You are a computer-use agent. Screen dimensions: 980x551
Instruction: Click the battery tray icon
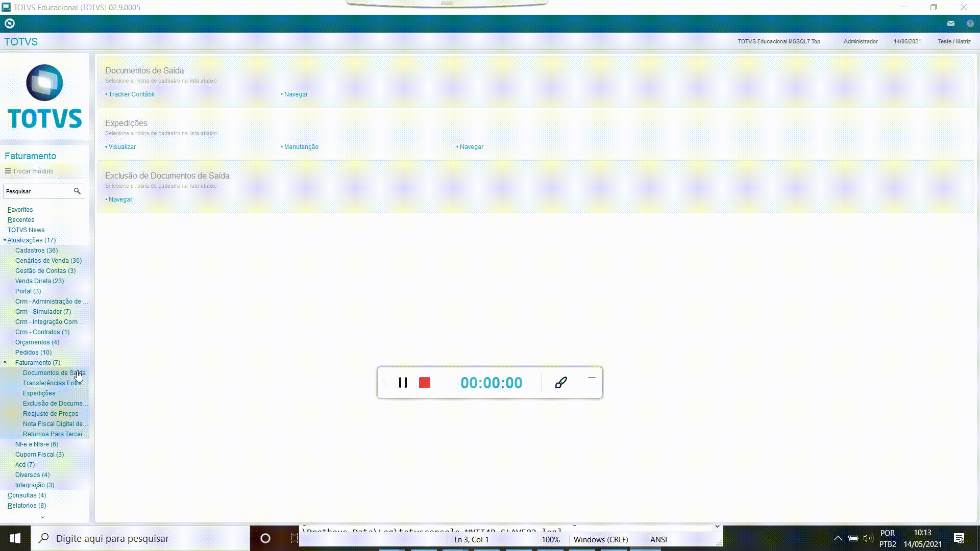pyautogui.click(x=853, y=538)
